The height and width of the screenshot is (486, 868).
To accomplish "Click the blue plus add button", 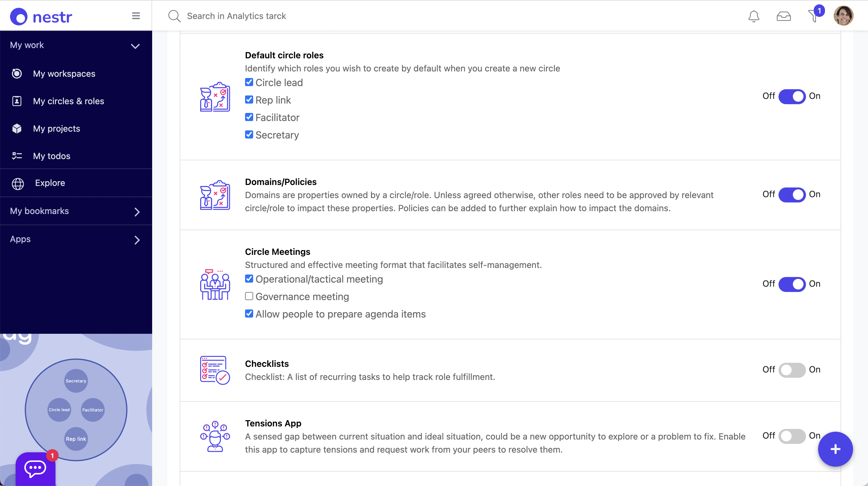I will [x=835, y=449].
